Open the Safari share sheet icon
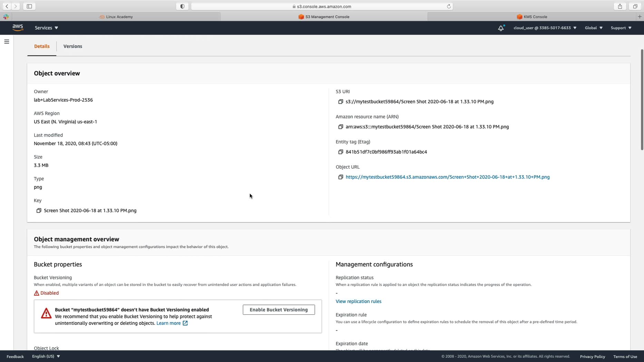 620,6
